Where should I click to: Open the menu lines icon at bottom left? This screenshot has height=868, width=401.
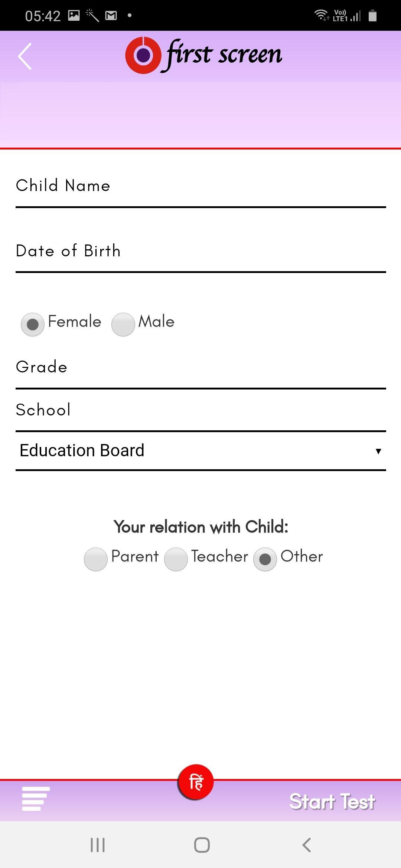coord(36,798)
